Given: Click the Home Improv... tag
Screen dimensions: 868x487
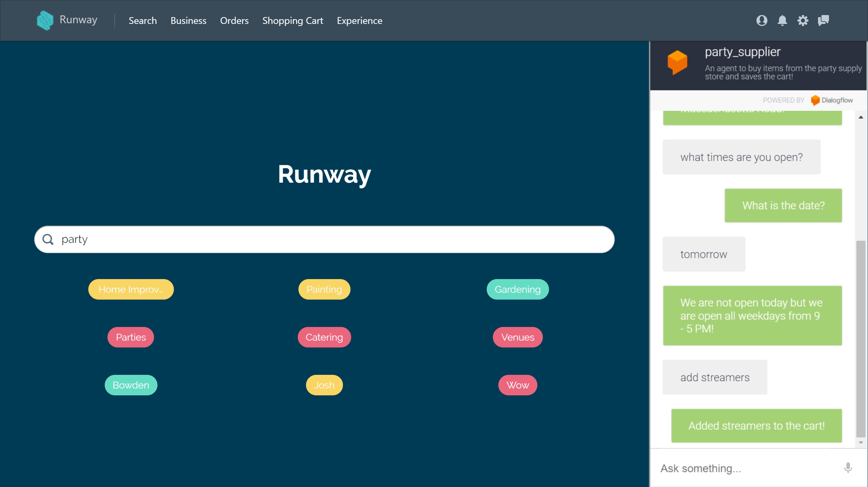Looking at the screenshot, I should point(131,289).
